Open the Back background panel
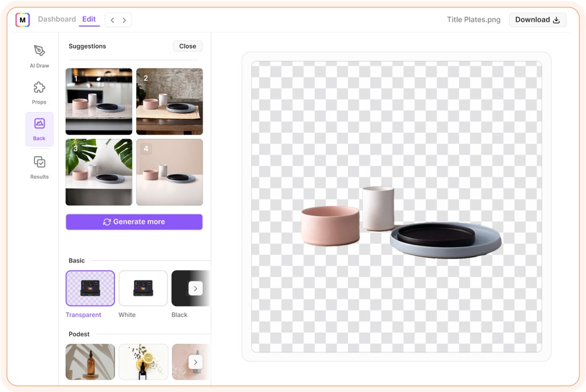Viewport: 586px width, 392px height. (x=39, y=129)
